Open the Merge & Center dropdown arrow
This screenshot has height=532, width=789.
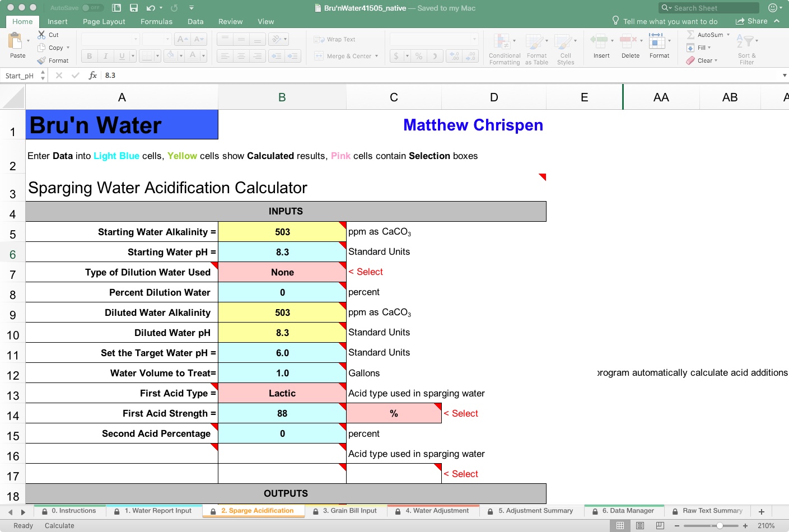pos(377,56)
